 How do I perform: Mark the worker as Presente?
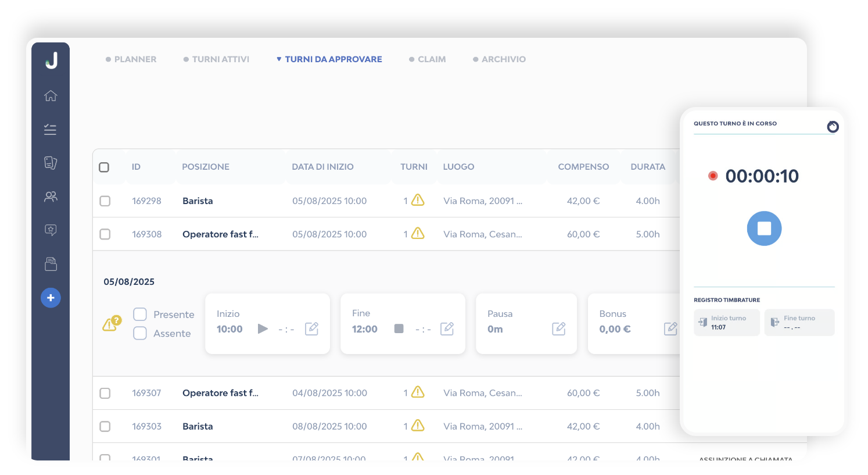point(140,315)
